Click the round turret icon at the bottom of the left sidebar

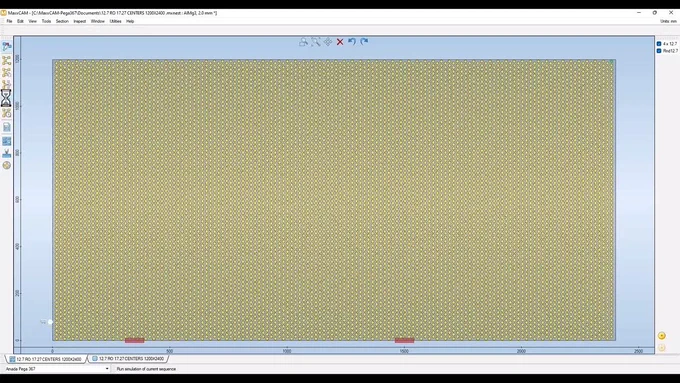(x=7, y=165)
